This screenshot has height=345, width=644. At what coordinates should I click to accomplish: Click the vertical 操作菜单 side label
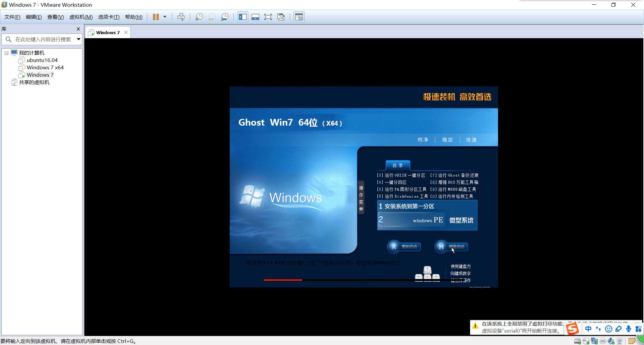361,198
